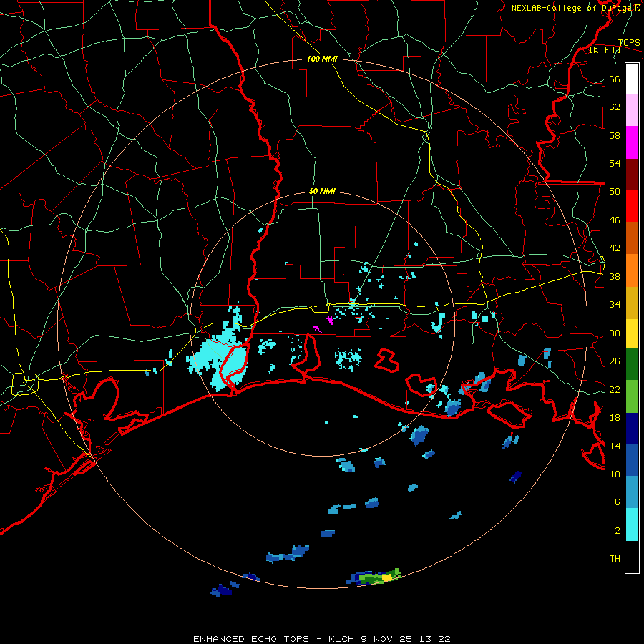The width and height of the screenshot is (644, 644).
Task: Click the "ENHANCED ECHO TOPS" title text
Action: (251, 639)
